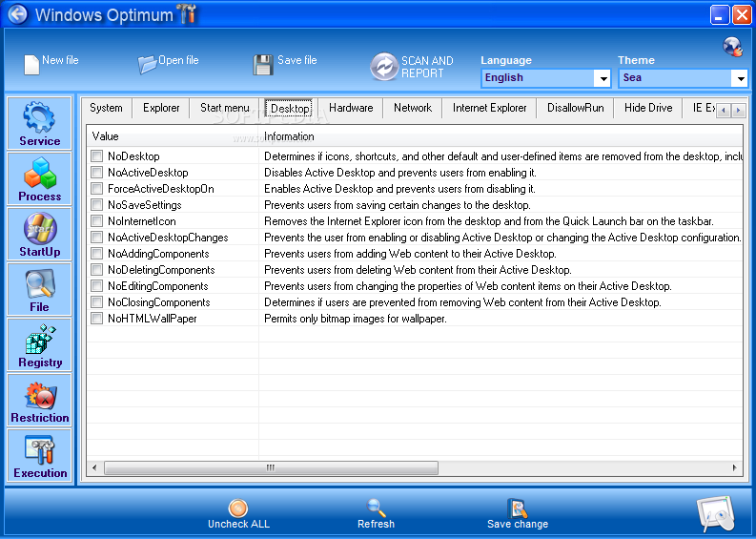Screen dimensions: 756x539
Task: Click the Refresh label
Action: (376, 524)
